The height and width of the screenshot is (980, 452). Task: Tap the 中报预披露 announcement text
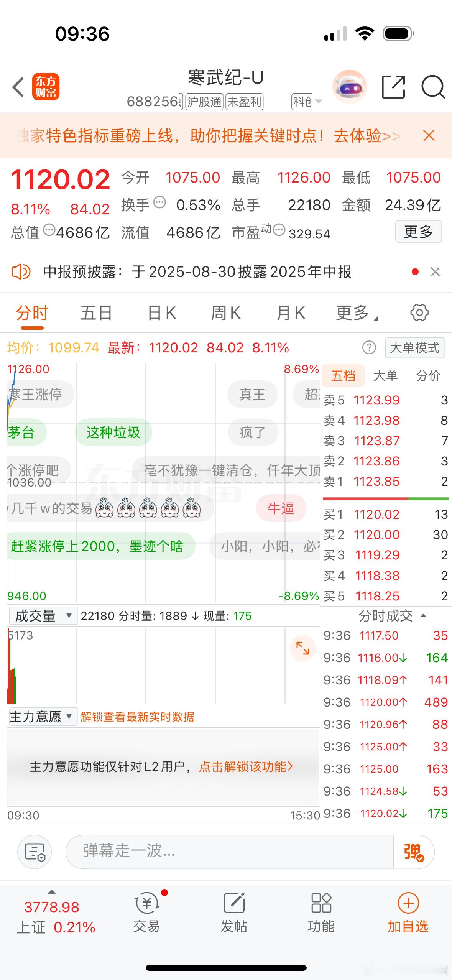tap(197, 272)
